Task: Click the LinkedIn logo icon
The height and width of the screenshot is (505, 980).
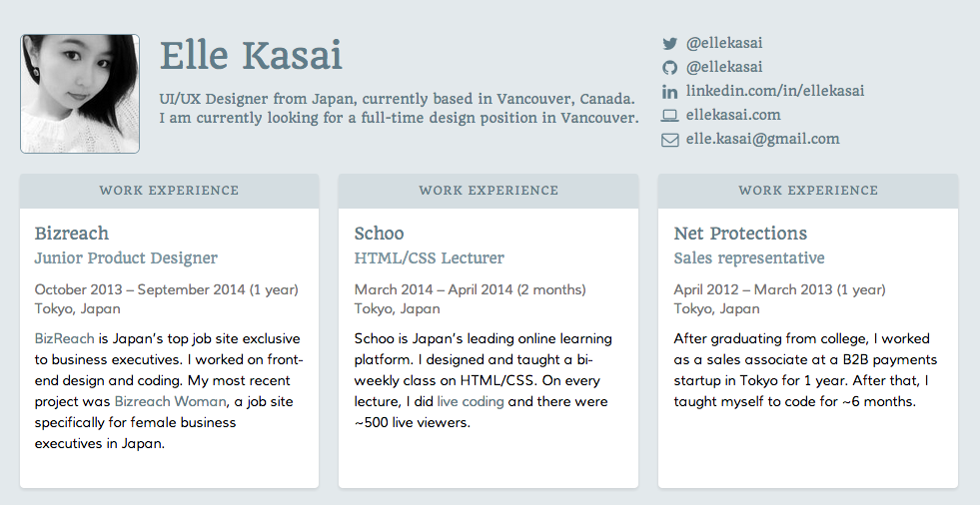Action: (669, 92)
